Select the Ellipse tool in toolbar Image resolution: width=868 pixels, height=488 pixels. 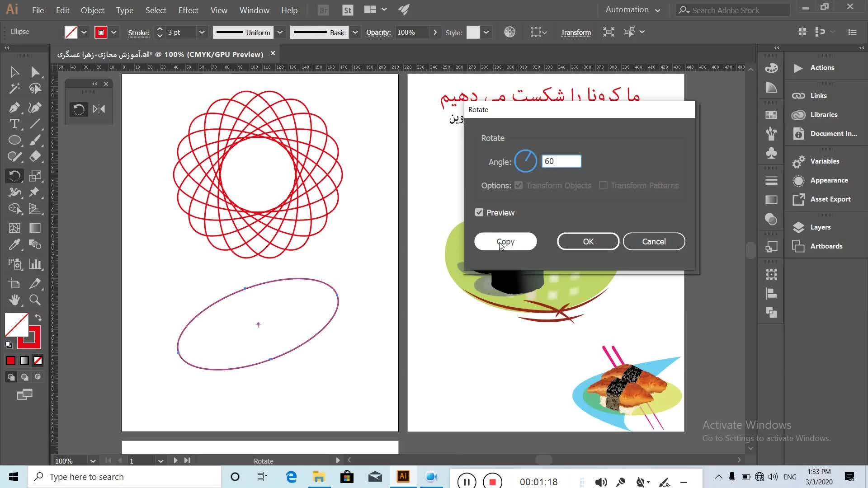point(14,140)
